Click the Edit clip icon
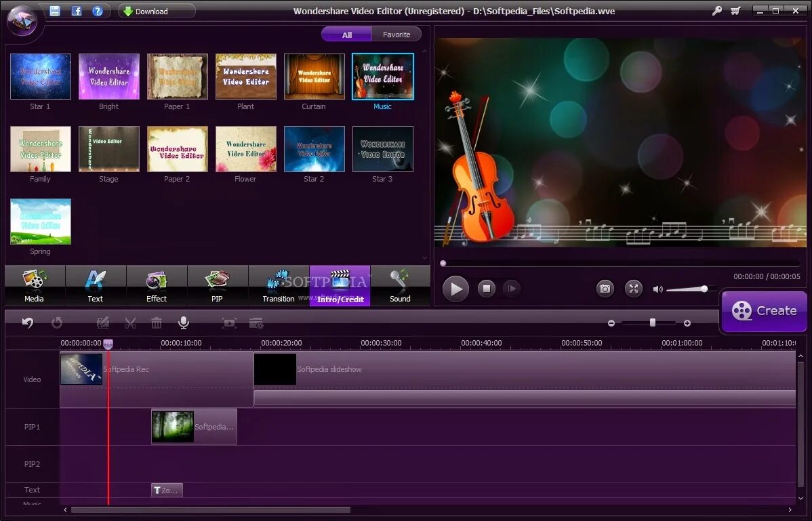Image resolution: width=812 pixels, height=521 pixels. point(103,323)
